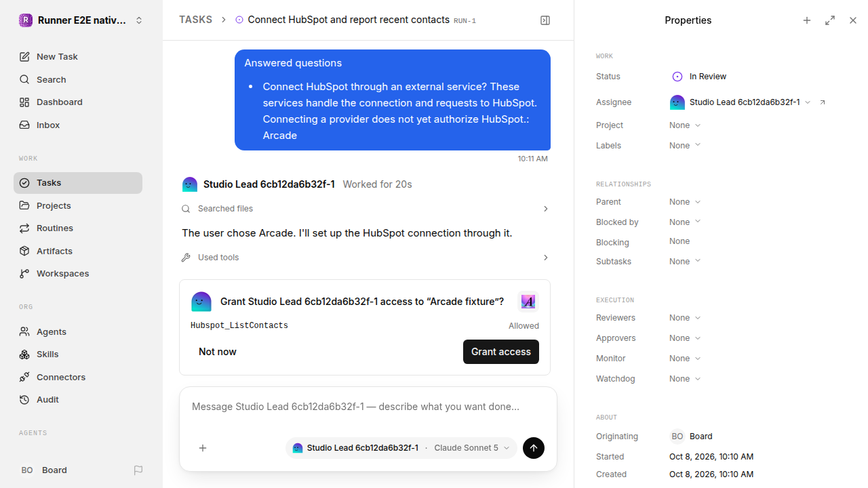The height and width of the screenshot is (488, 868).
Task: Open the Approvers dropdown
Action: point(685,338)
